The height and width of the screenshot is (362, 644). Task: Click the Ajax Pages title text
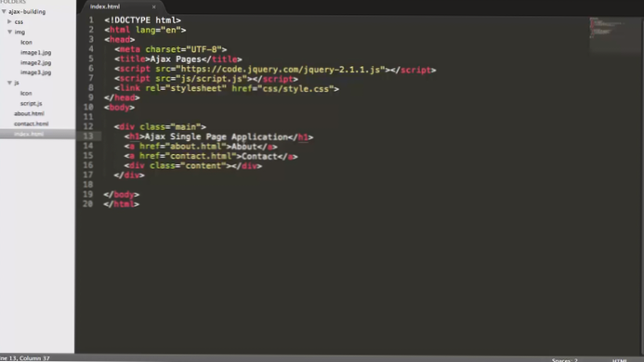(x=176, y=59)
